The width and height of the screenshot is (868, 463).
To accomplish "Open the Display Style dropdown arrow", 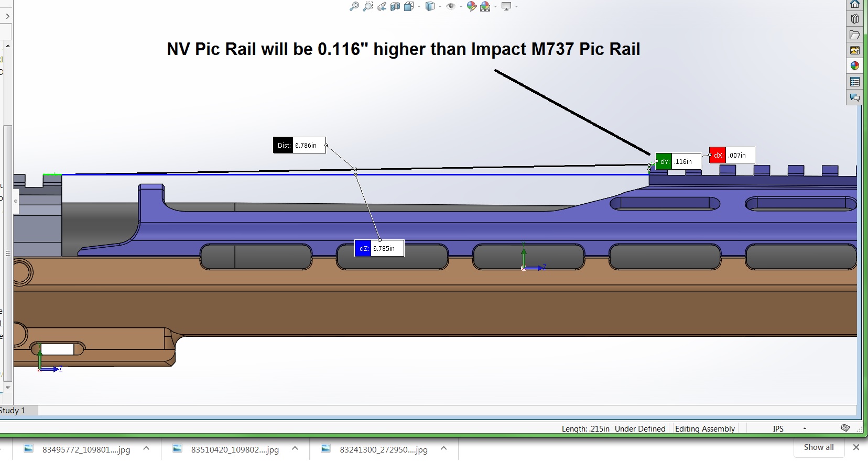I will click(x=440, y=7).
